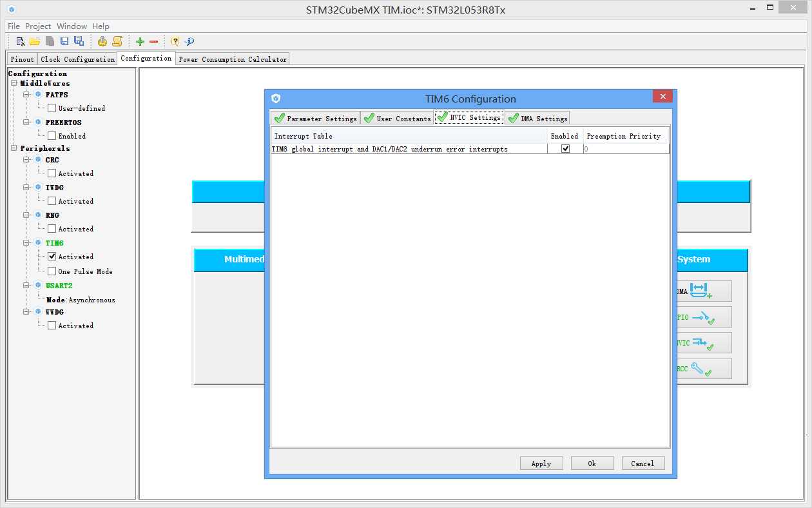This screenshot has height=508, width=812.
Task: Open the DMA Settings tab
Action: [x=537, y=118]
